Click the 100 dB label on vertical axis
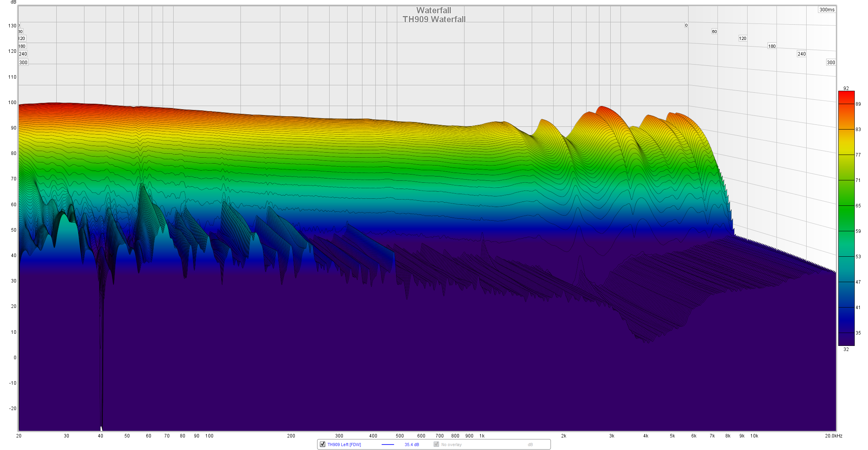The width and height of the screenshot is (868, 450). [x=12, y=103]
